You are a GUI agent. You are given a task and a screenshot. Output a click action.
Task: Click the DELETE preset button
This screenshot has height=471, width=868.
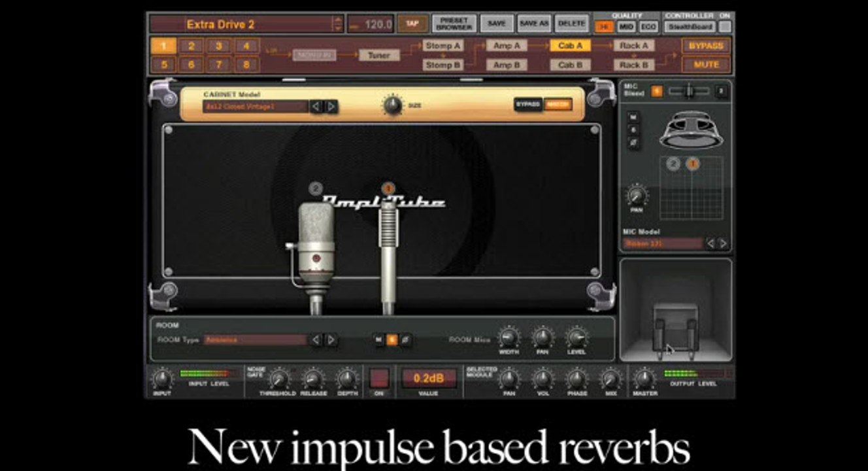[572, 24]
